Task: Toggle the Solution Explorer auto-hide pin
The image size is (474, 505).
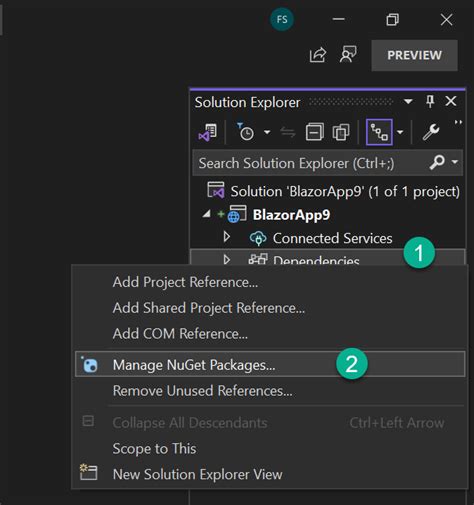Action: (x=430, y=101)
